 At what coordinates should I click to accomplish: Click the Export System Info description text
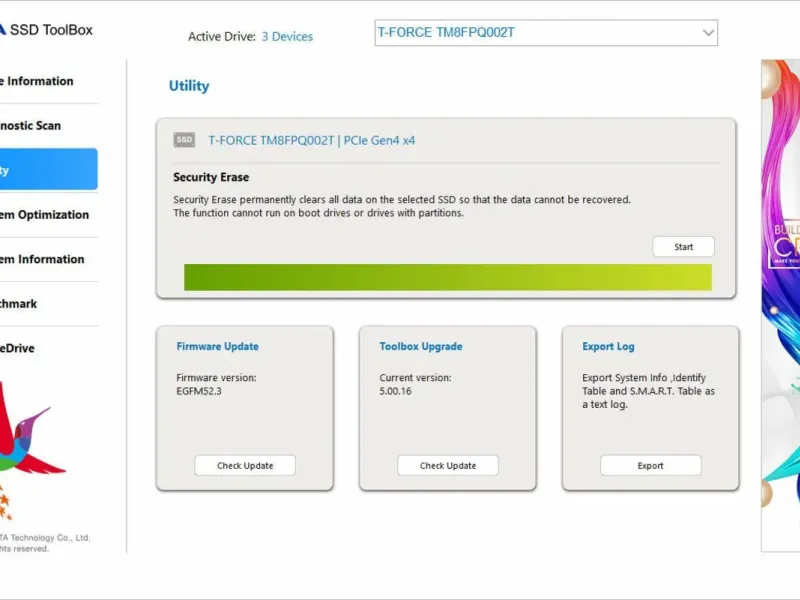pyautogui.click(x=648, y=391)
